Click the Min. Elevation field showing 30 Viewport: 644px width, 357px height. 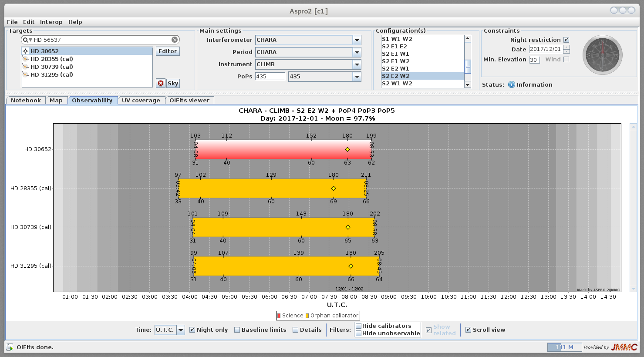click(534, 60)
